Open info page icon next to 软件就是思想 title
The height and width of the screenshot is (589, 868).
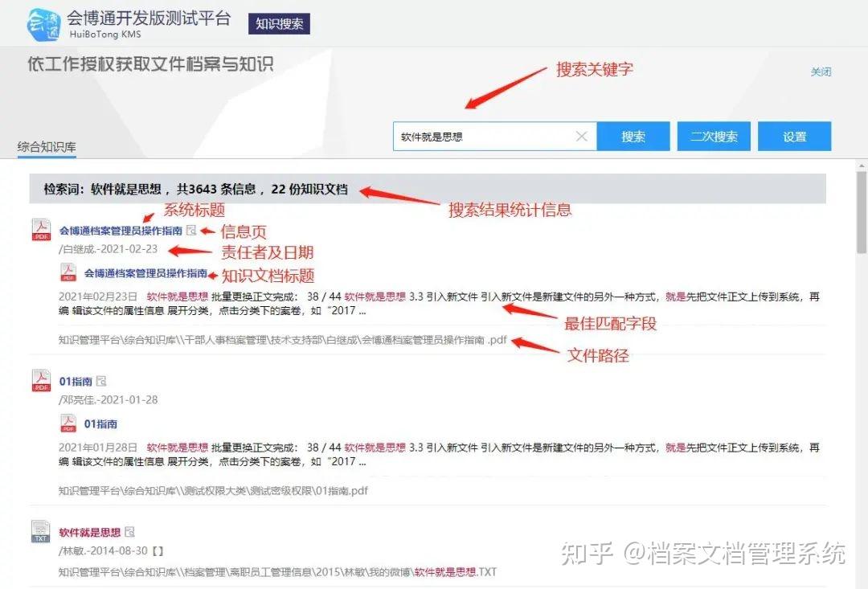pos(129,532)
